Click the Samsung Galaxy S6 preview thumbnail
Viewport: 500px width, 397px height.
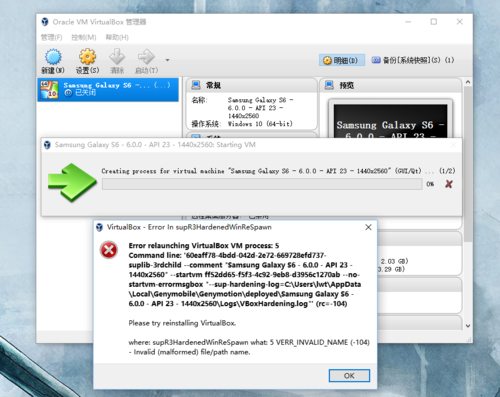tap(390, 121)
